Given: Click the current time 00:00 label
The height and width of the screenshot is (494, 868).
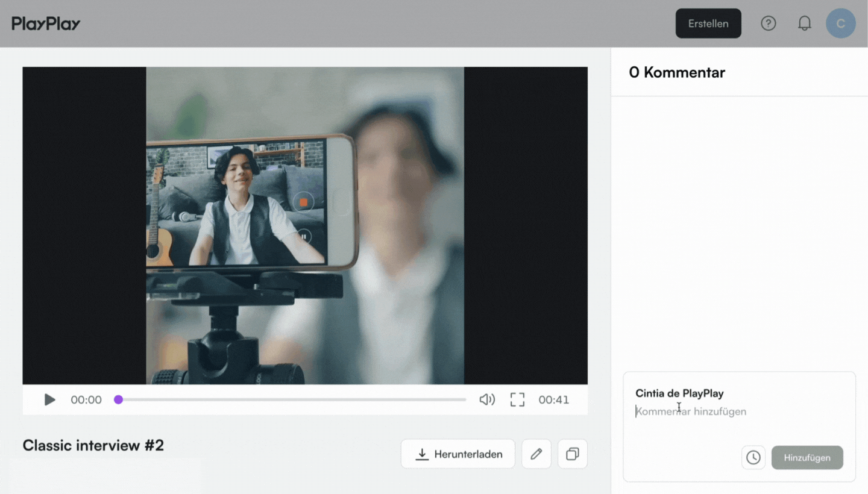Looking at the screenshot, I should [86, 399].
